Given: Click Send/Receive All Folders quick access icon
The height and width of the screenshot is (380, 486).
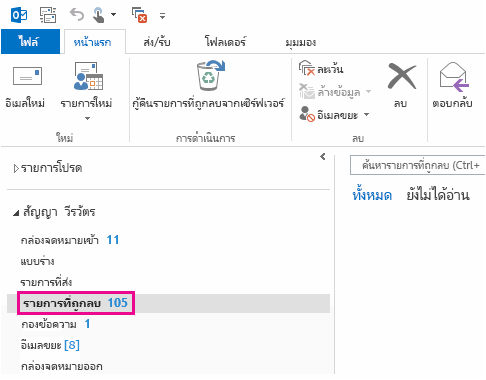Looking at the screenshot, I should [48, 15].
